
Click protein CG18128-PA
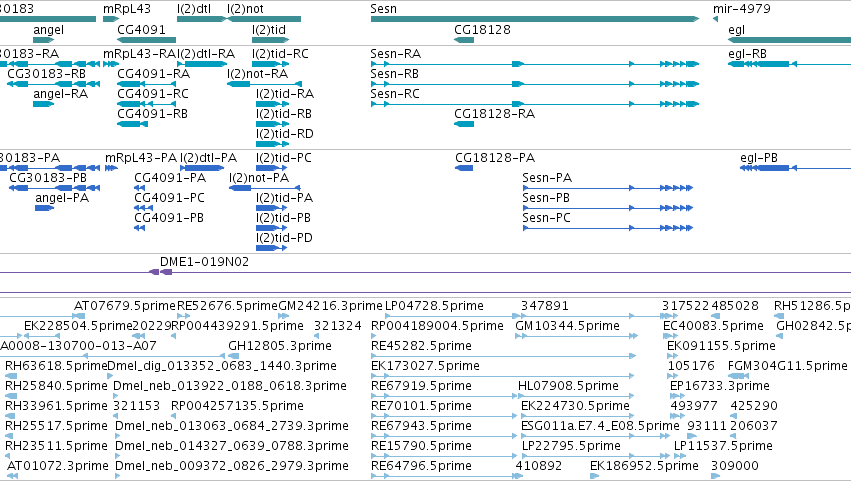tap(464, 168)
